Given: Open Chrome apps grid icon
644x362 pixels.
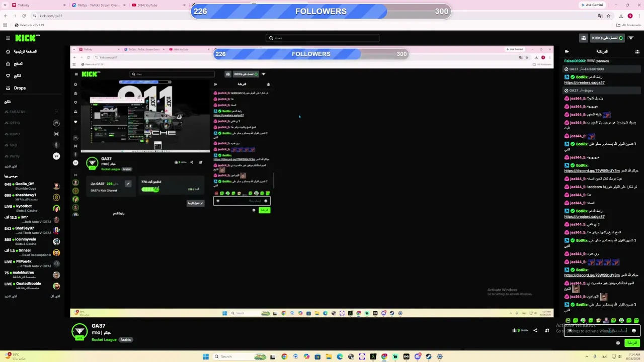Looking at the screenshot, I should click(5, 25).
